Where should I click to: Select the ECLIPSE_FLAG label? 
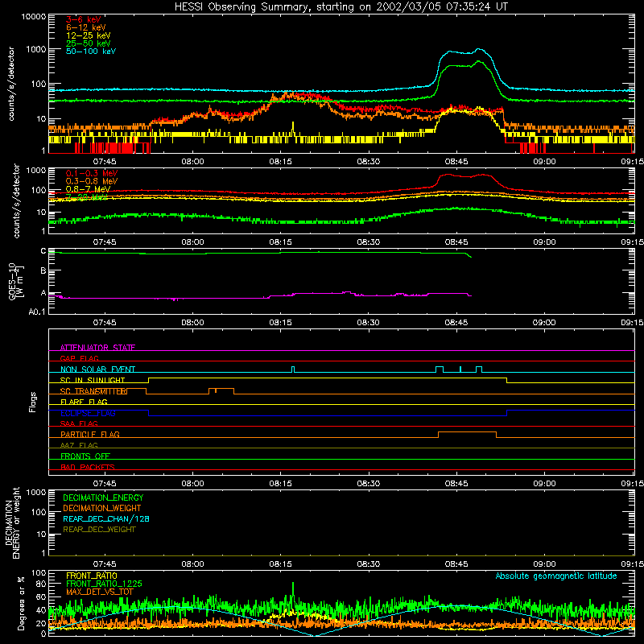tap(88, 413)
